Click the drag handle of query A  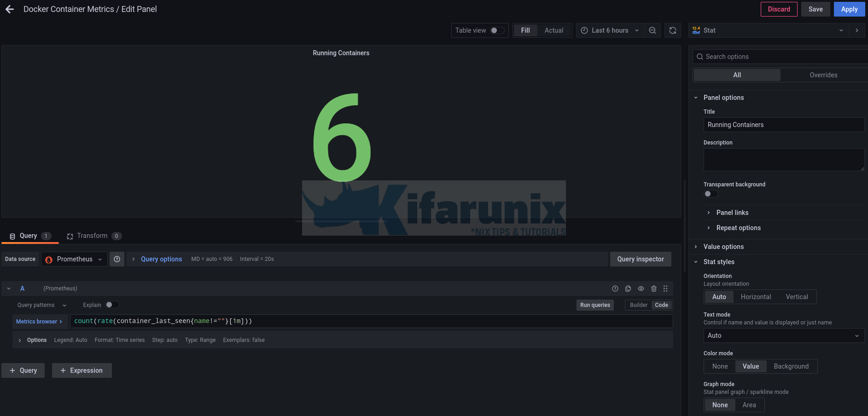coord(665,289)
